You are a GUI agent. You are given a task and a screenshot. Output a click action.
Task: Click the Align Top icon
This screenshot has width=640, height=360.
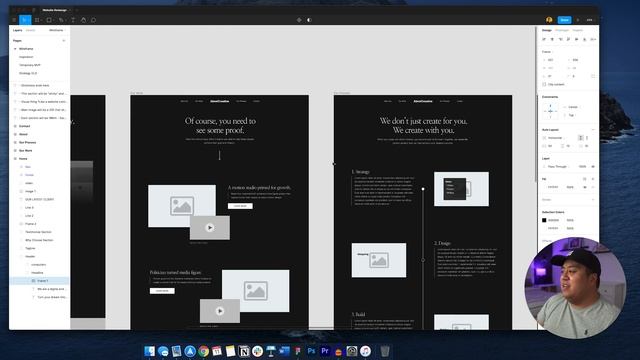568,39
